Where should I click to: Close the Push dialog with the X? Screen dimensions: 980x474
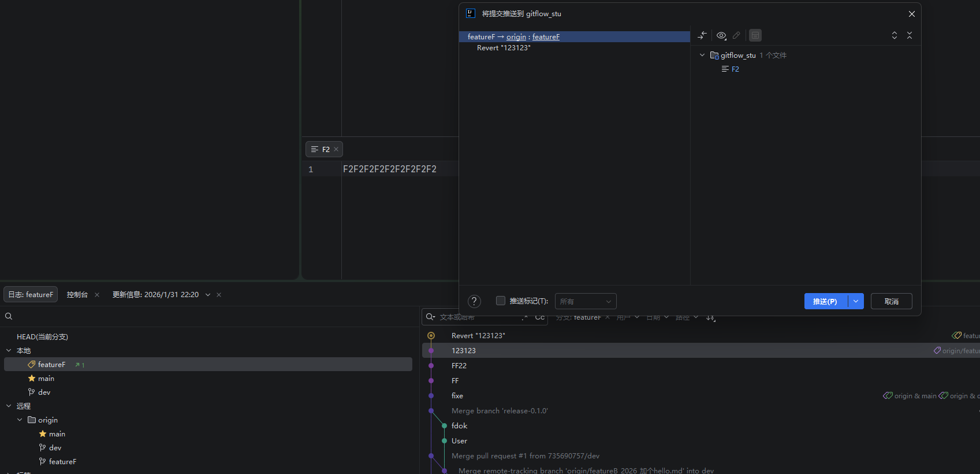911,14
